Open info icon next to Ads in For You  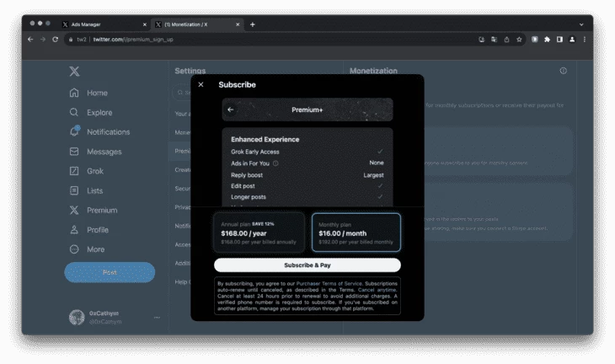click(275, 163)
